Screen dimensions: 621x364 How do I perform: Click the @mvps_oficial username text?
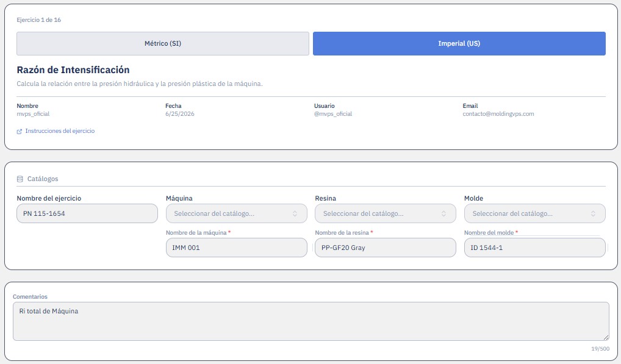point(333,114)
